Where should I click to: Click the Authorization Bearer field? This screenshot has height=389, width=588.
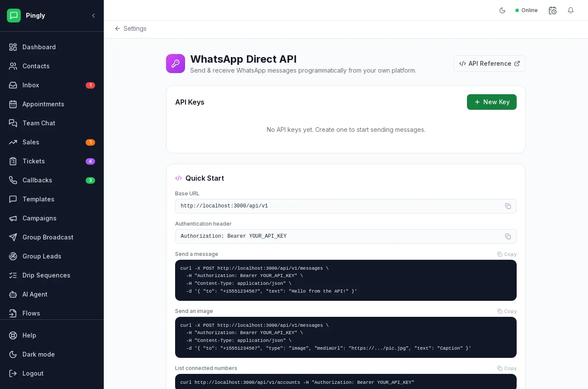click(346, 236)
